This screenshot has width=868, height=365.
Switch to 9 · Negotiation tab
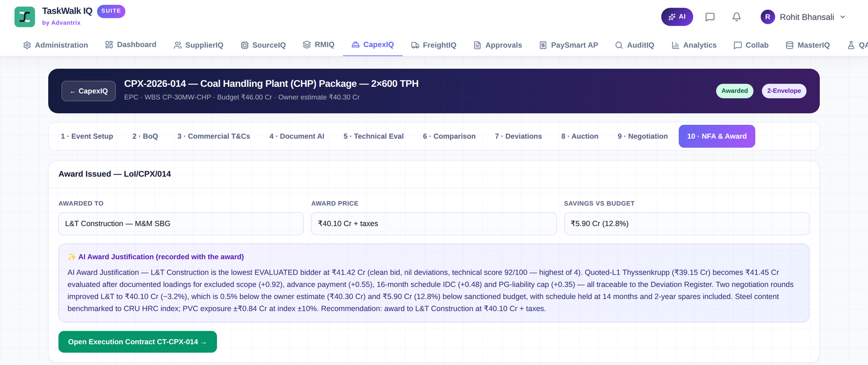tap(643, 136)
